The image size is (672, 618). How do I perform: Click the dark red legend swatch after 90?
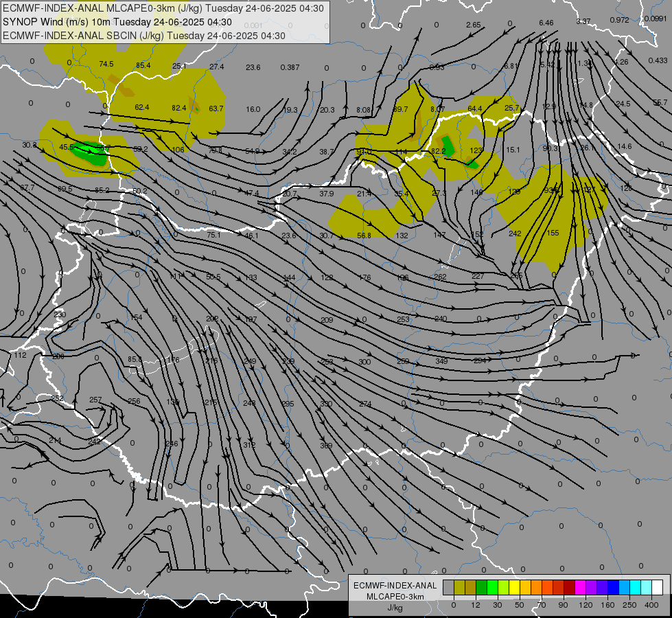tap(570, 587)
